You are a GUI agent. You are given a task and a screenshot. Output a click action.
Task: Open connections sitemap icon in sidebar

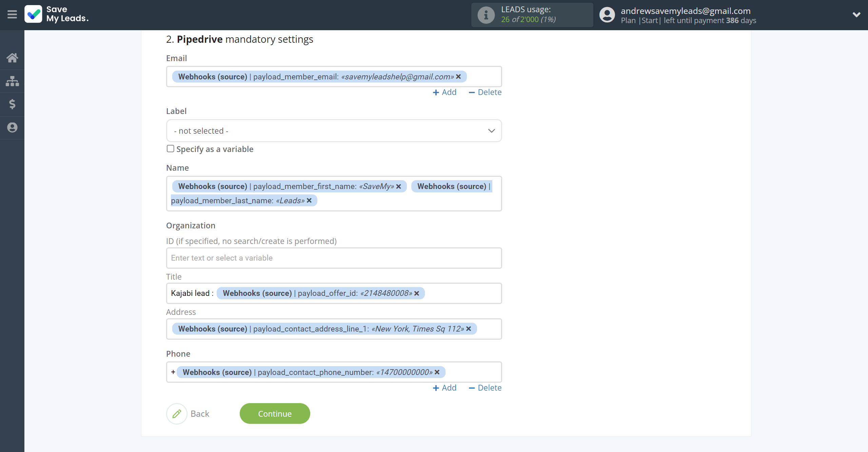[12, 81]
